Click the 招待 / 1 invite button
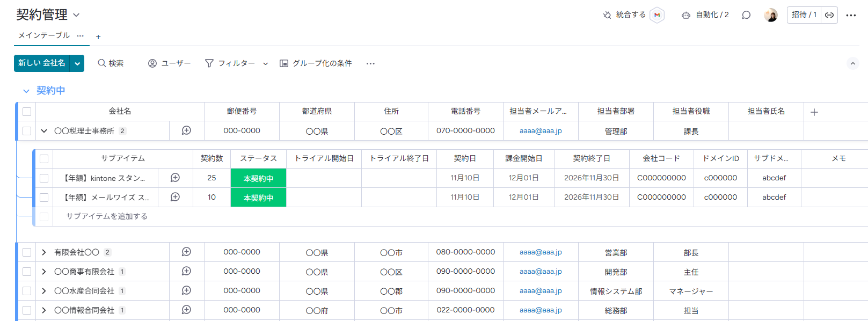This screenshot has height=321, width=868. point(804,15)
